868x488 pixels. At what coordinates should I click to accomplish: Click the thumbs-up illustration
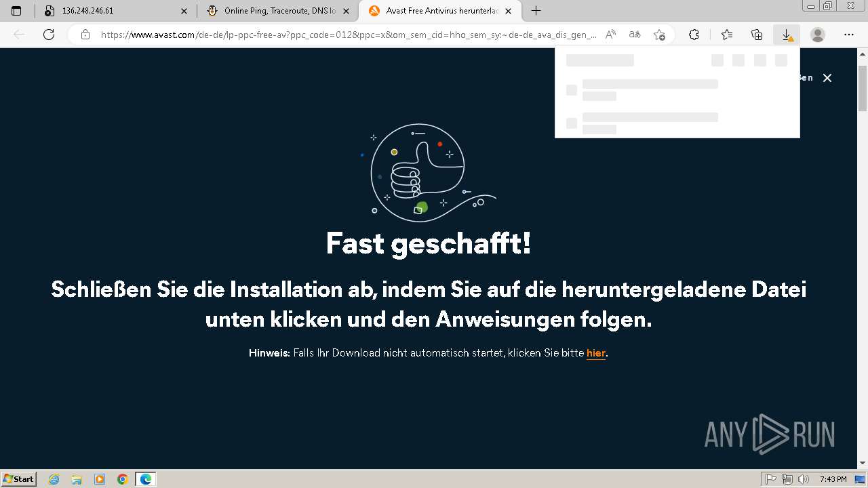(x=428, y=173)
